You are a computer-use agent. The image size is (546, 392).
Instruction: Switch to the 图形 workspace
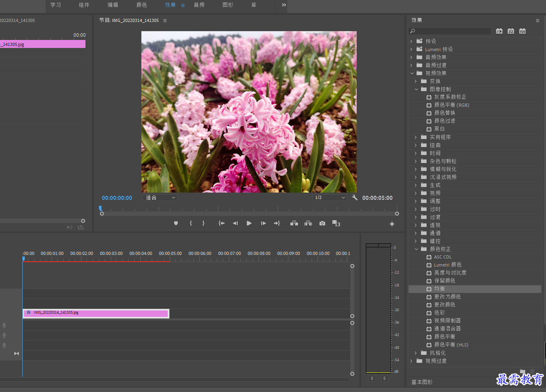point(228,5)
